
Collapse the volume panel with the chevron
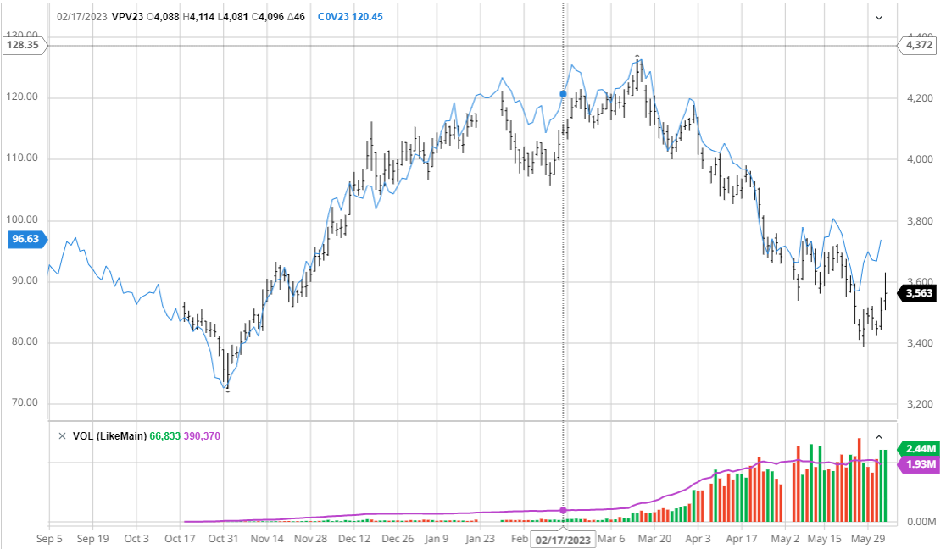[878, 435]
